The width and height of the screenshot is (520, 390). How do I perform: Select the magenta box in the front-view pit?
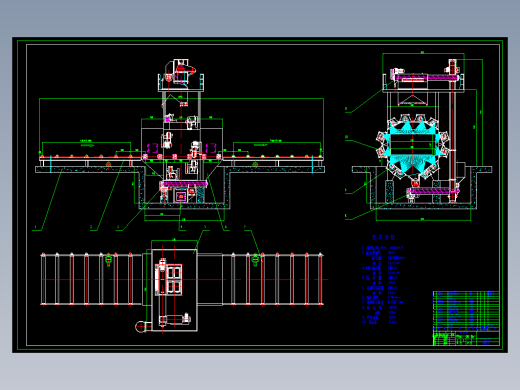coord(181,196)
